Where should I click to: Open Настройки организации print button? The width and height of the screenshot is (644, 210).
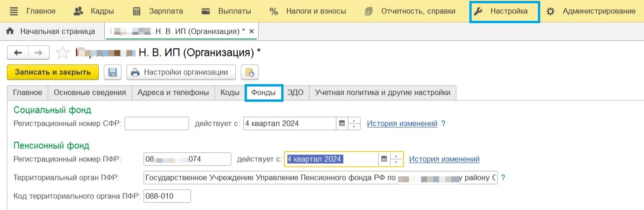(181, 72)
